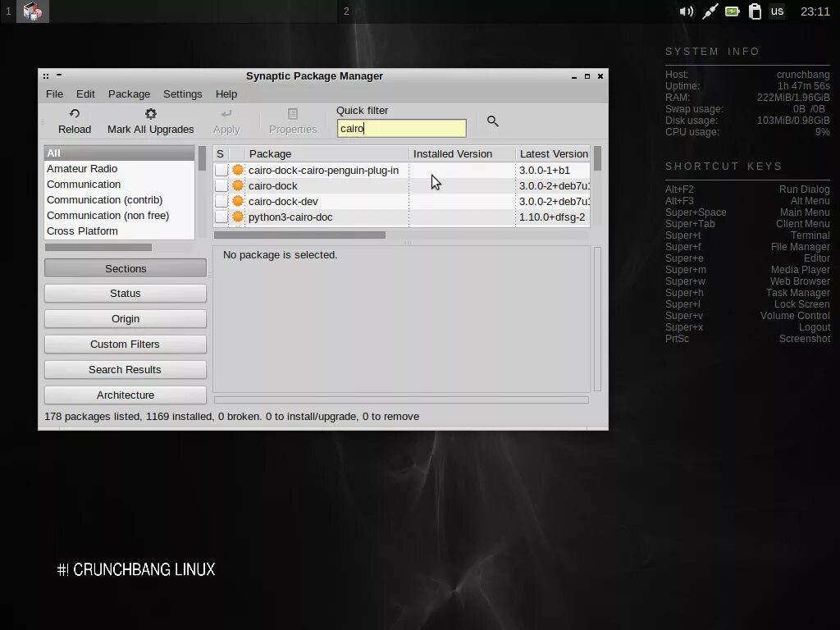The height and width of the screenshot is (630, 840).
Task: Switch to workspace 1 number in the panel
Action: (x=8, y=11)
